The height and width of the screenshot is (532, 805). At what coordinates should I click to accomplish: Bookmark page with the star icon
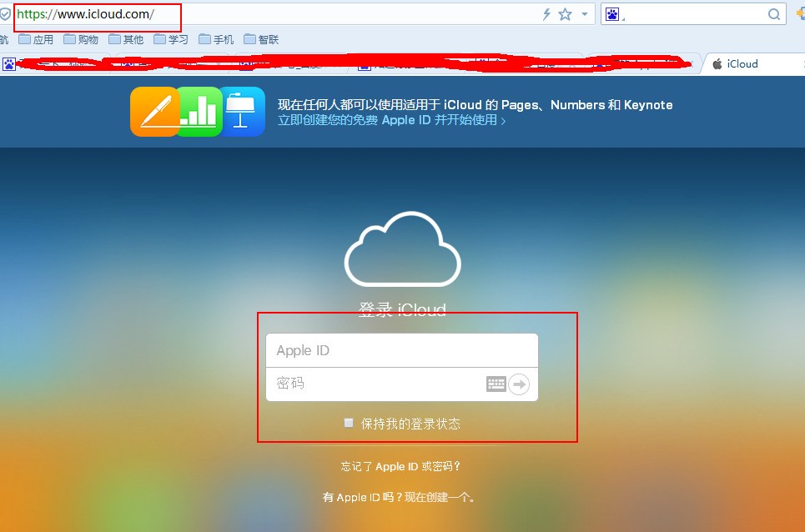(566, 14)
